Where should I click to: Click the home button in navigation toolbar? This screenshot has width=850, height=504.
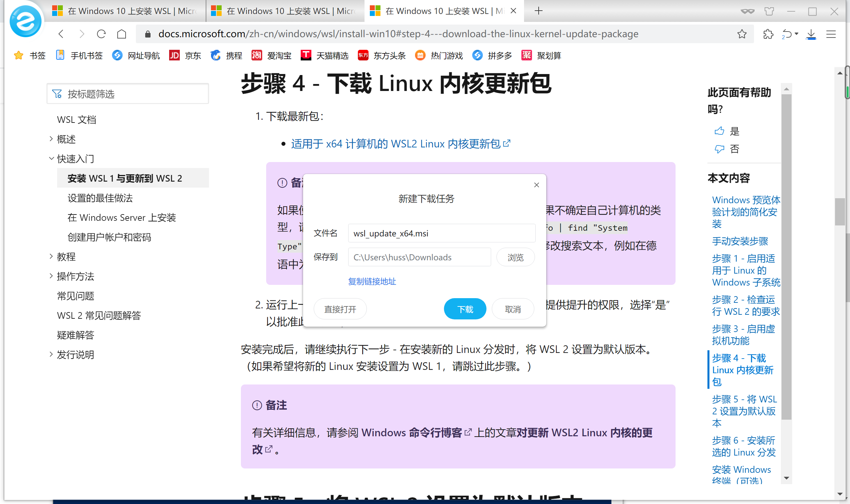(121, 34)
